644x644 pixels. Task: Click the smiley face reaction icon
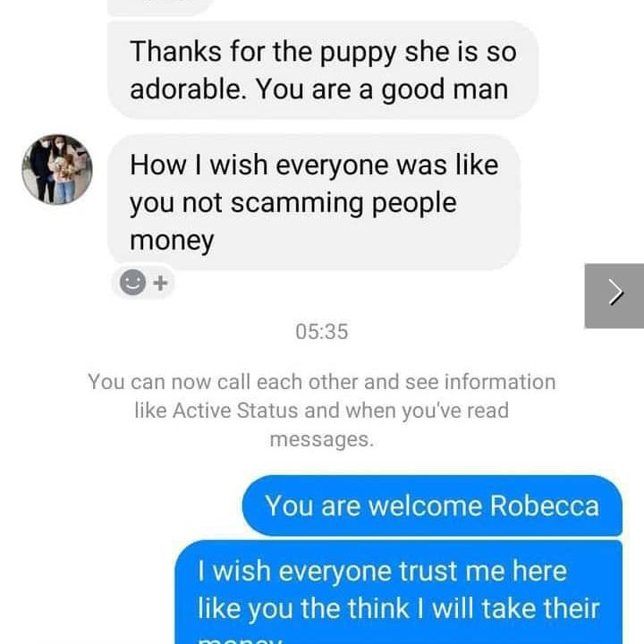[132, 282]
